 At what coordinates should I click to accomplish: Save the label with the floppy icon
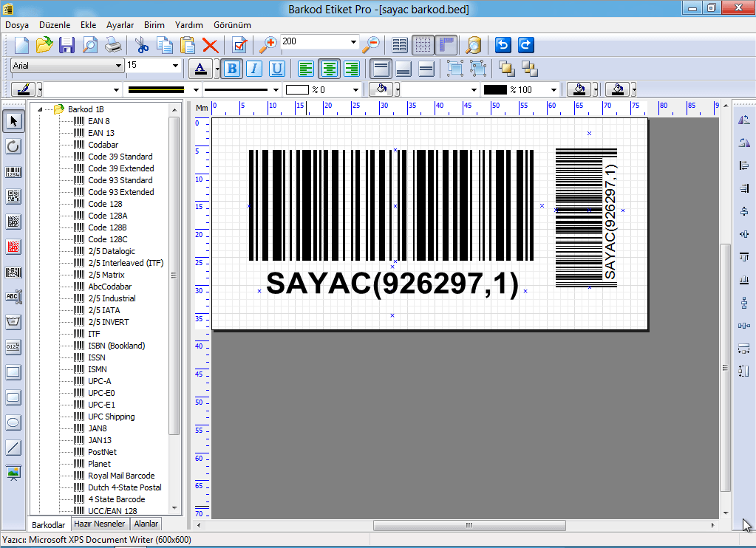(67, 45)
